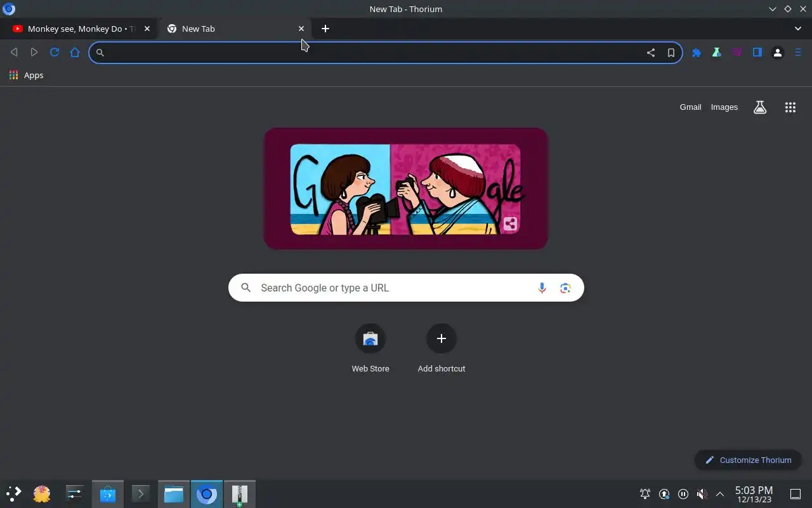Show the desktop with corner button
The image size is (812, 508).
click(x=795, y=494)
